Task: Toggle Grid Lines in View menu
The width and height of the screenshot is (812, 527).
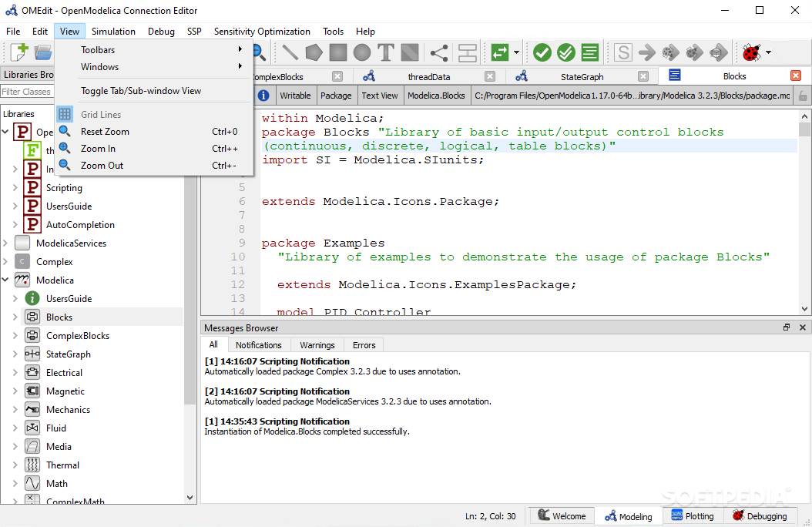Action: click(x=154, y=114)
